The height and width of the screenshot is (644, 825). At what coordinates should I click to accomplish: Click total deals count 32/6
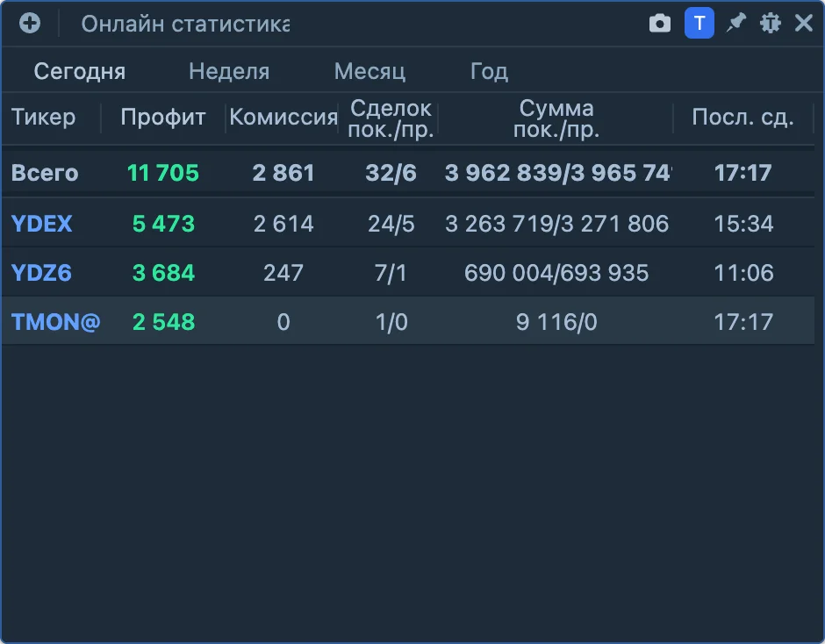tap(391, 173)
